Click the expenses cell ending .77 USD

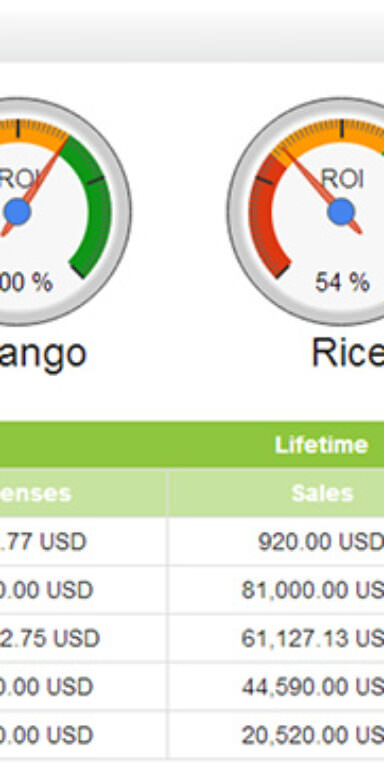point(83,541)
